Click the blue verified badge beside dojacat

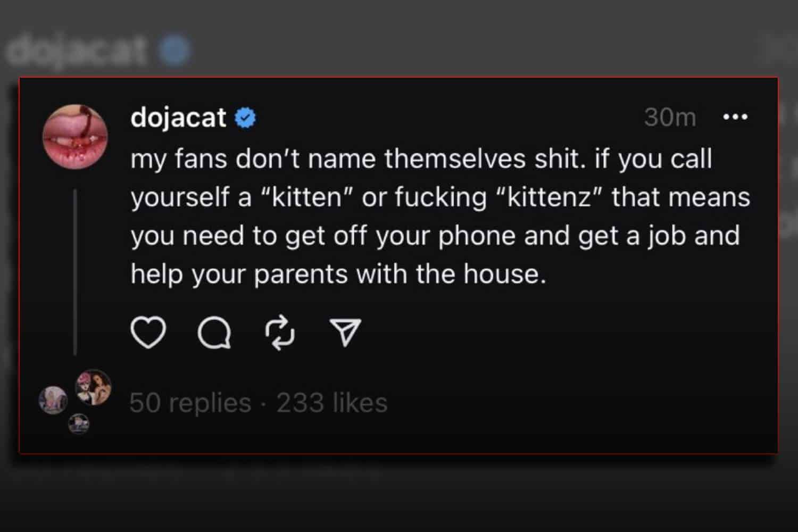coord(245,118)
